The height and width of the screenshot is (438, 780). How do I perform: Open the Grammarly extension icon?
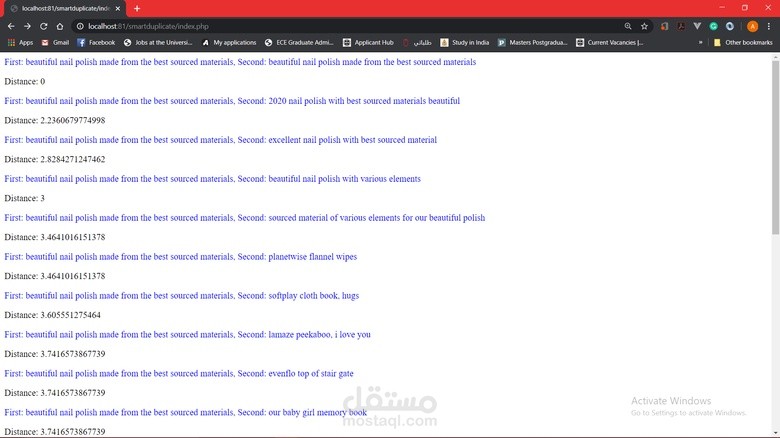coord(714,26)
